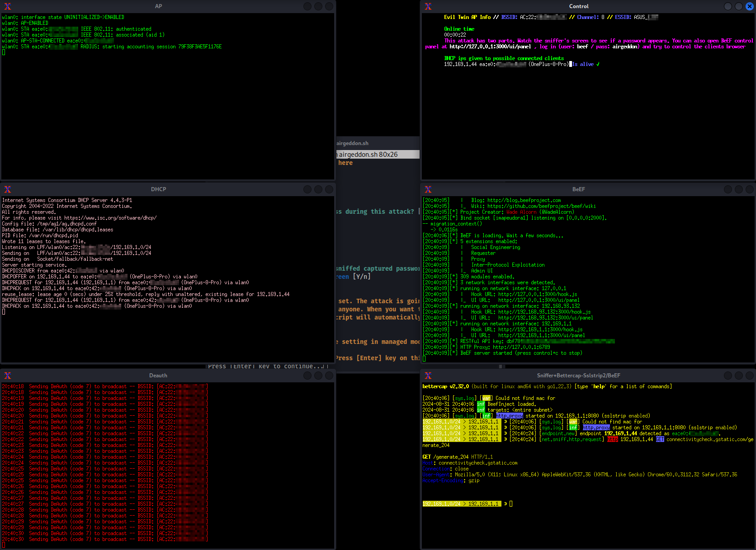Click the Sniffer+Bettercap-Sslstrip2/BeEF window title
The image size is (756, 550).
coord(579,376)
